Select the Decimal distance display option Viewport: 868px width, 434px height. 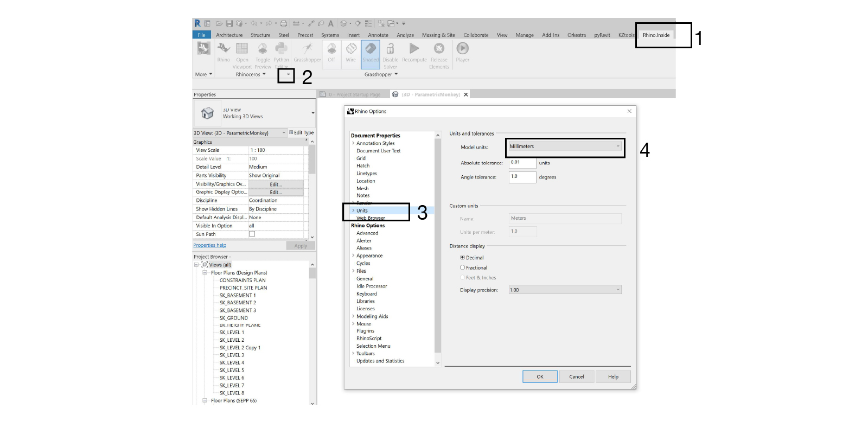[x=463, y=258]
